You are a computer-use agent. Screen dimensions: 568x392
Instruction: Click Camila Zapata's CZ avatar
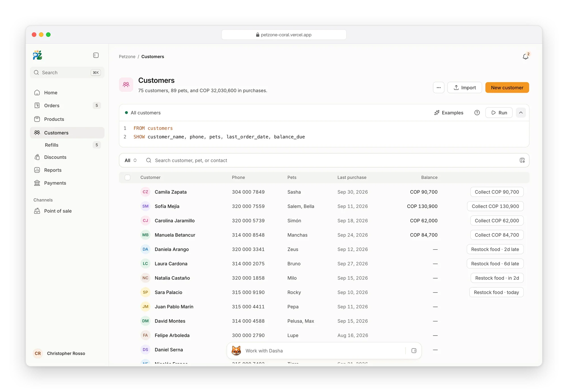(145, 192)
